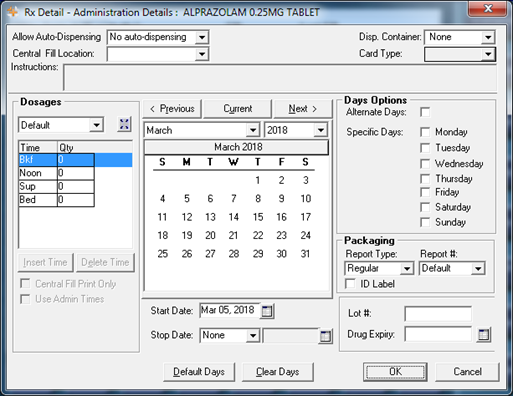Image resolution: width=513 pixels, height=396 pixels.
Task: Open the Start Date calendar picker icon
Action: pos(267,311)
